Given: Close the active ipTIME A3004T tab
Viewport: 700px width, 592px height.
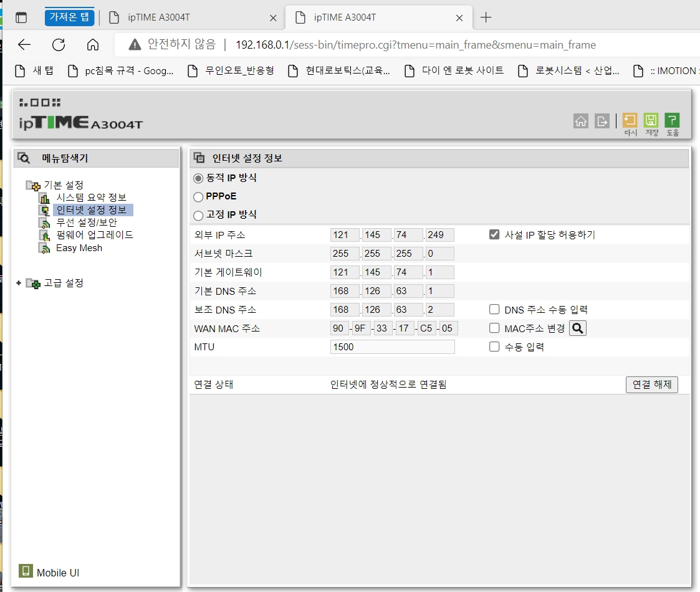Looking at the screenshot, I should (459, 18).
